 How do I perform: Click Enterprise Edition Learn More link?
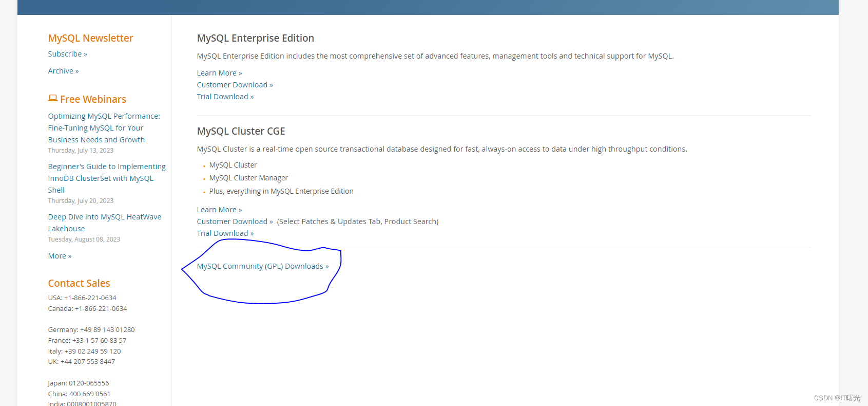tap(219, 73)
